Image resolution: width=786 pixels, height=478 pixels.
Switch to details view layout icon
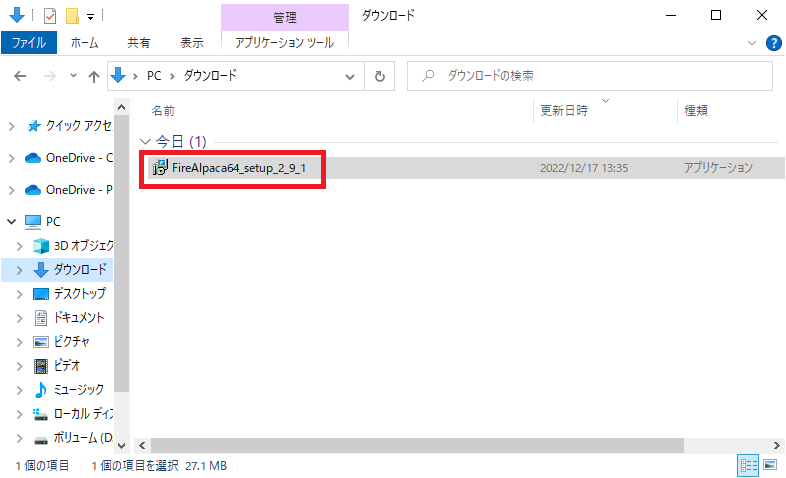pos(748,465)
